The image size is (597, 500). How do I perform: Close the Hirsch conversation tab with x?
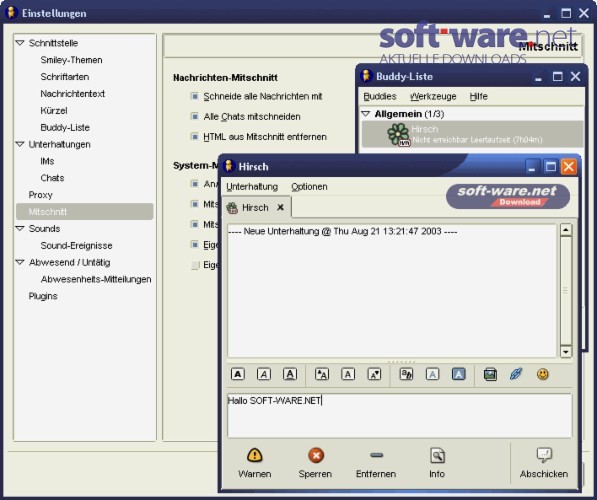pos(281,207)
